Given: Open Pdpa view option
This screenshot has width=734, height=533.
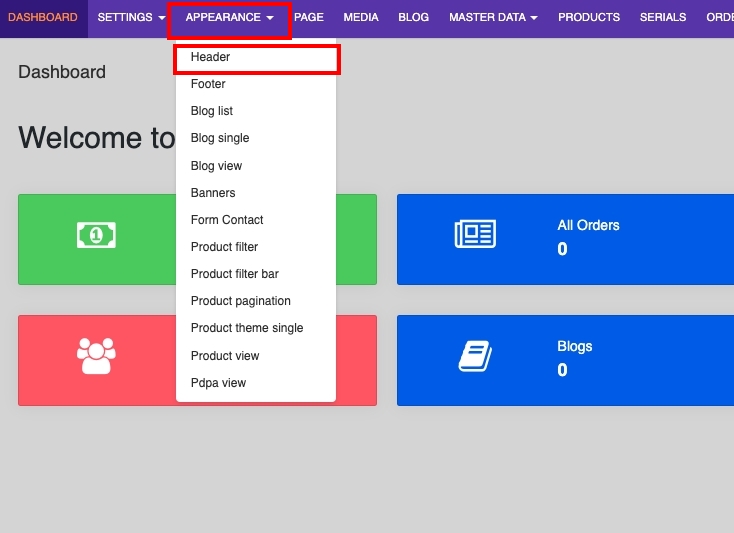Looking at the screenshot, I should [x=256, y=383].
